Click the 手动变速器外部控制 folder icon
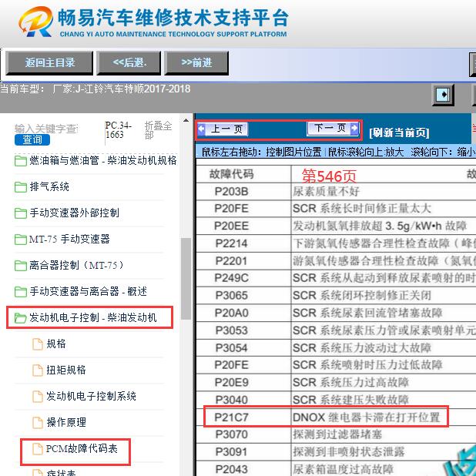The width and height of the screenshot is (476, 476). (20, 213)
